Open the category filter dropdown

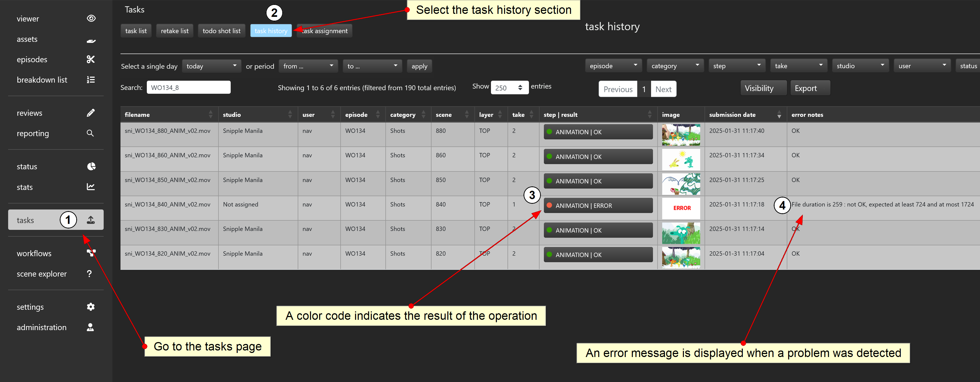[x=674, y=65]
